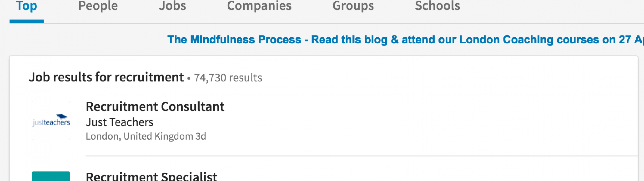
Task: Click the active blue underline under Top
Action: [26, 21]
